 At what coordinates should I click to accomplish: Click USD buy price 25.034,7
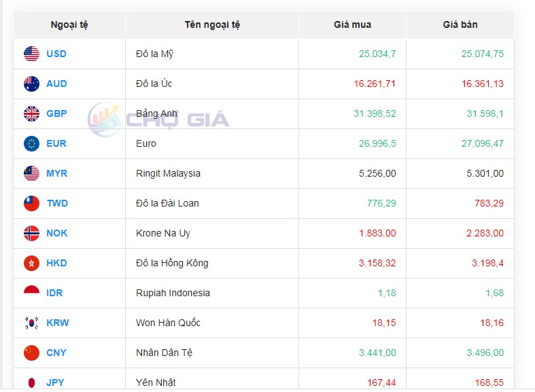point(377,54)
